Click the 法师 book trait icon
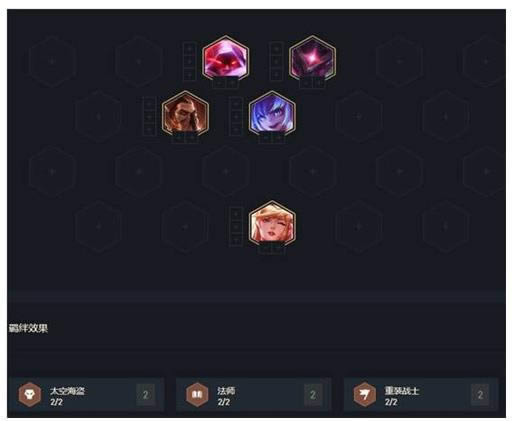The image size is (516, 421). (197, 395)
